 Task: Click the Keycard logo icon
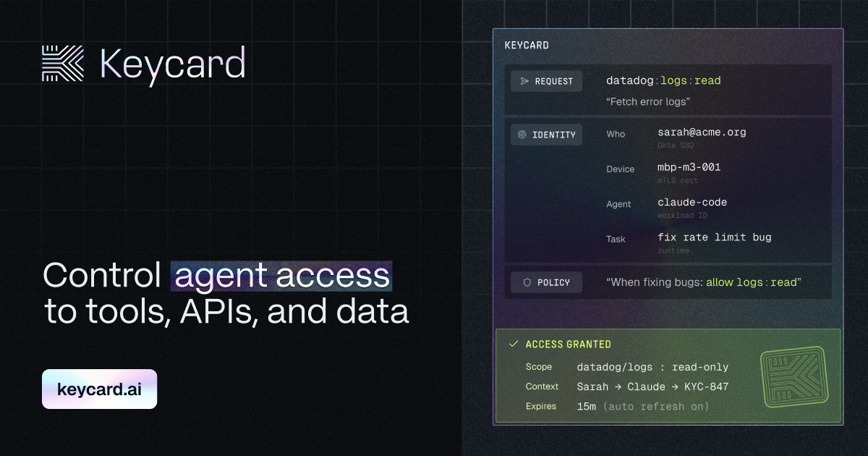click(x=63, y=63)
